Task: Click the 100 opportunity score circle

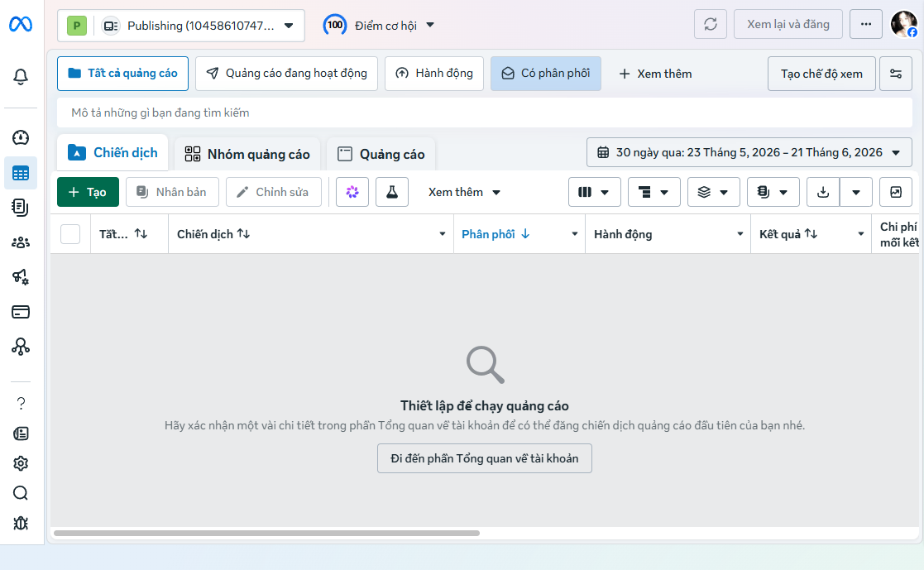Action: pos(335,25)
